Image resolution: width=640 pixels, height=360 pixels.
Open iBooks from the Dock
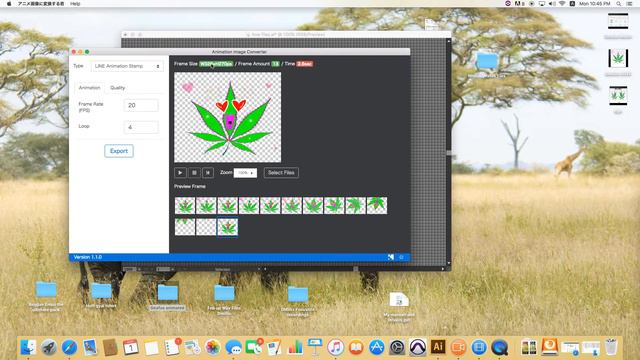pos(356,347)
